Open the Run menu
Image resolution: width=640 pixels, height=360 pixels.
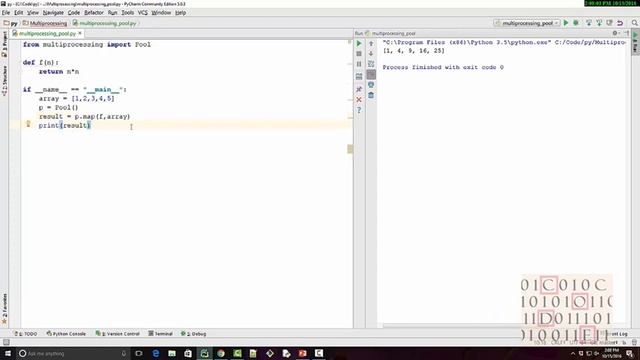pyautogui.click(x=112, y=13)
